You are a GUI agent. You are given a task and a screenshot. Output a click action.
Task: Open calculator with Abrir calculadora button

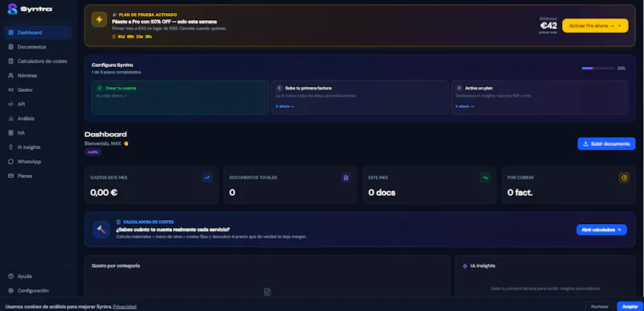601,230
